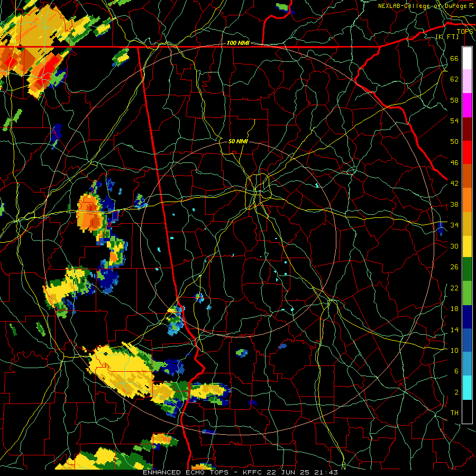Pick the bright yellow legend swatch
Screen dimensions: 476x476
pyautogui.click(x=467, y=246)
